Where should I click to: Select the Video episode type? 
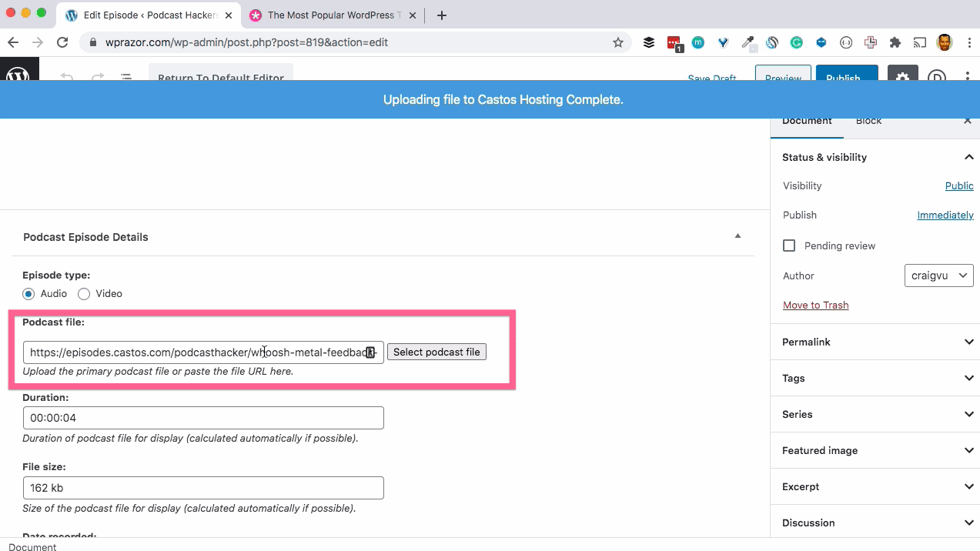tap(83, 293)
